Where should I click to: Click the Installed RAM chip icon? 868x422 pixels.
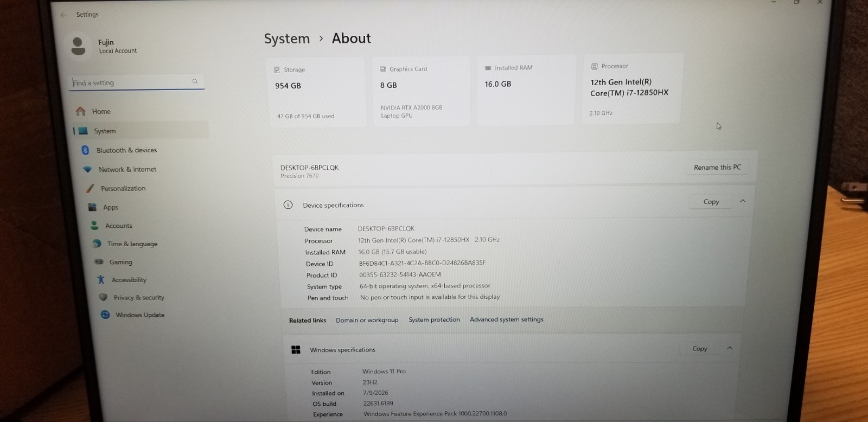(x=488, y=68)
